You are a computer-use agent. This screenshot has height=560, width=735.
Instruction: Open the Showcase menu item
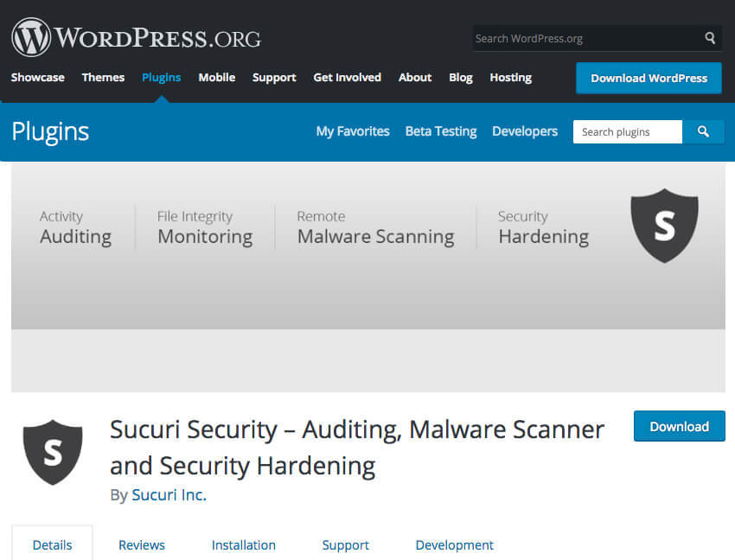tap(38, 77)
